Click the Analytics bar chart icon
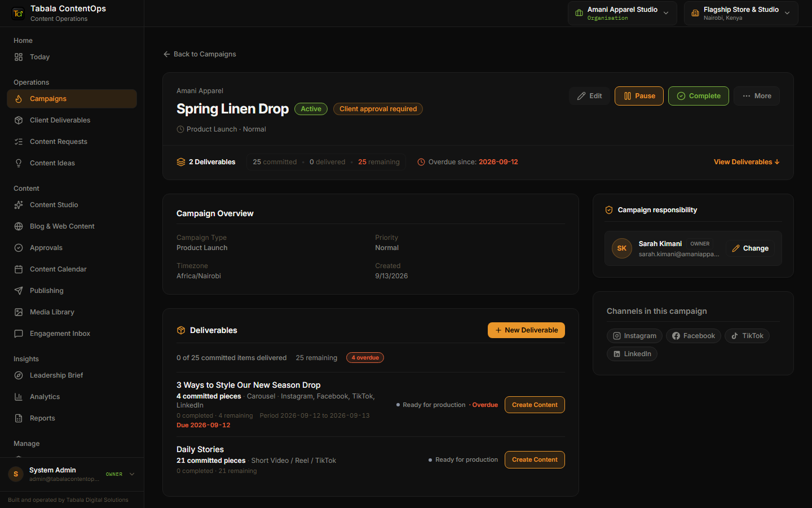This screenshot has height=508, width=812. (19, 397)
